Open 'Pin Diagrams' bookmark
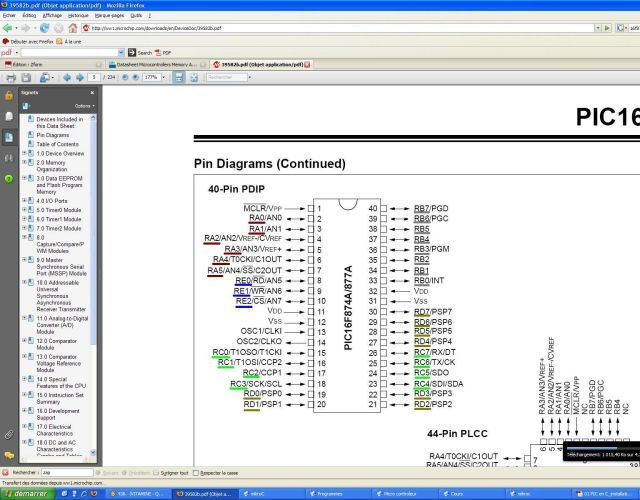Viewport: 640px width, 500px height. click(x=53, y=135)
